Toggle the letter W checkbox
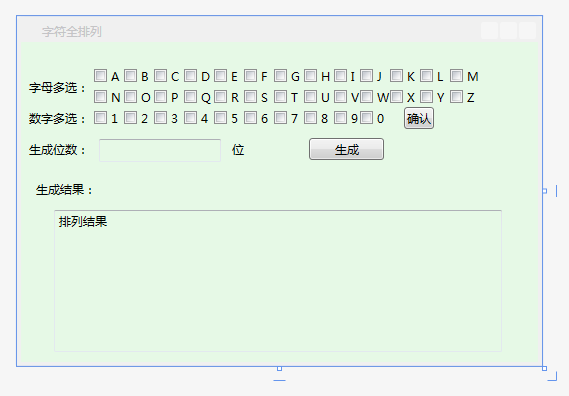569x396 pixels. pos(367,97)
